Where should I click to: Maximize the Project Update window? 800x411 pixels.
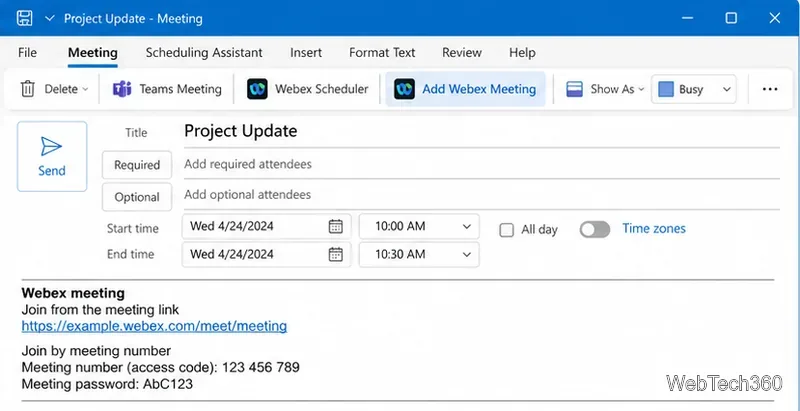(731, 18)
